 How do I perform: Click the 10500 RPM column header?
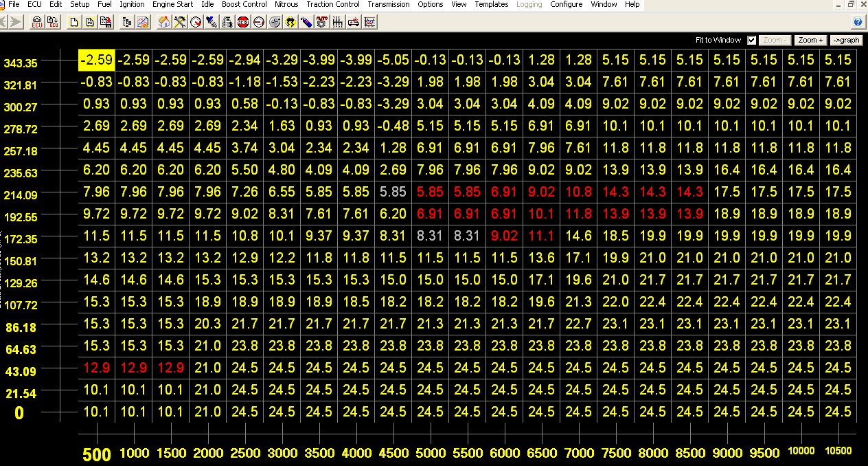(x=838, y=452)
